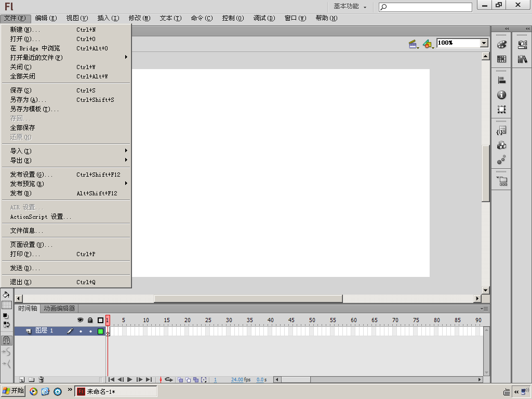Screen dimensions: 532x399
Task: Click frame 20 on the timeline ruler
Action: coord(187,320)
